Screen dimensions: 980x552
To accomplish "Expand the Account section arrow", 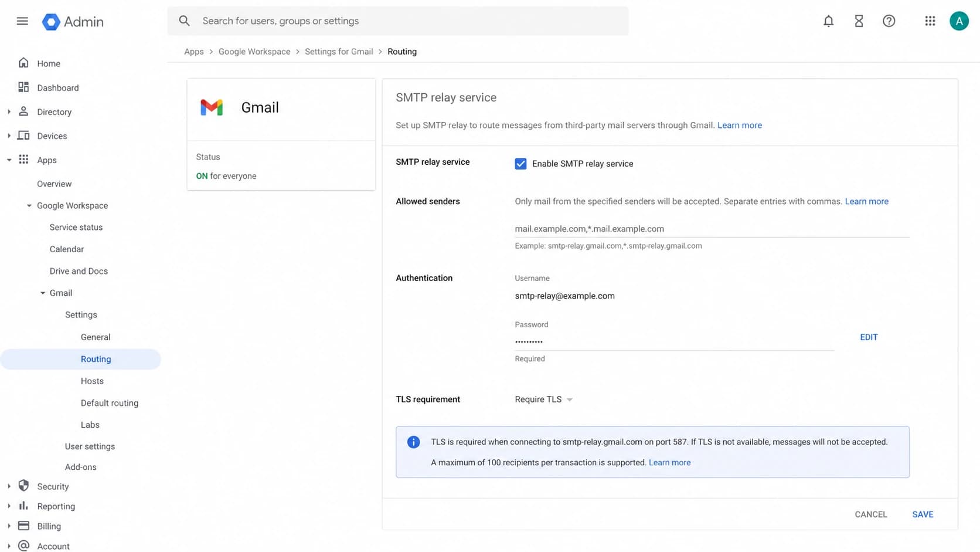I will [9, 546].
